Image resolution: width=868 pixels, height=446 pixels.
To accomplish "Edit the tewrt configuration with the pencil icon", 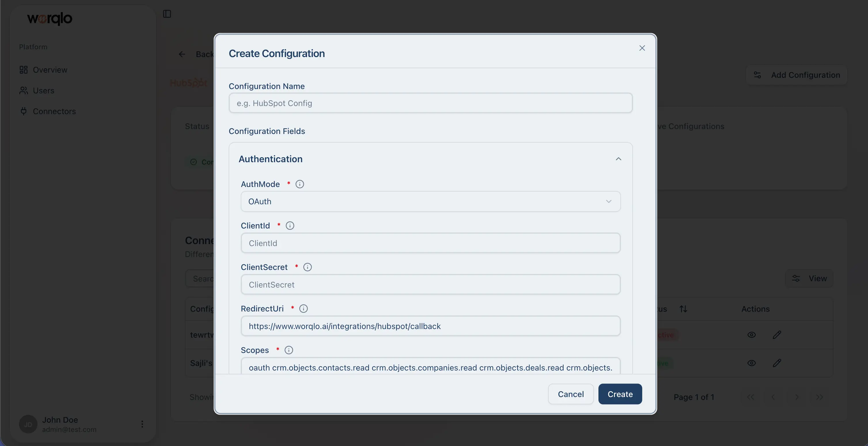I will tap(777, 335).
